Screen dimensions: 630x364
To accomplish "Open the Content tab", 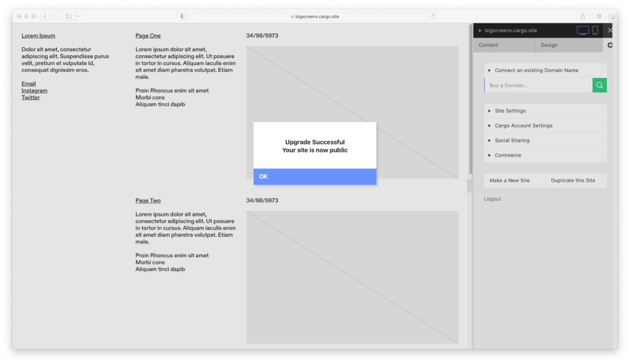I will click(488, 45).
